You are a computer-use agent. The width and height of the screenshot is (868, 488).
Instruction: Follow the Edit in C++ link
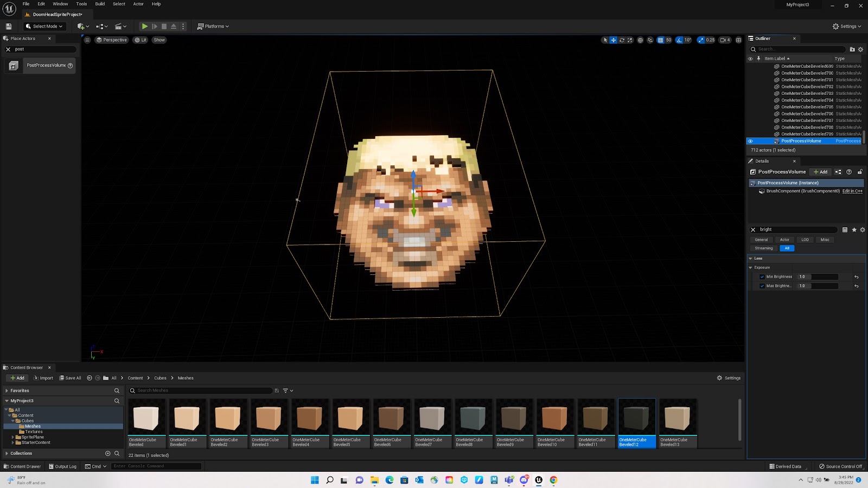(852, 191)
